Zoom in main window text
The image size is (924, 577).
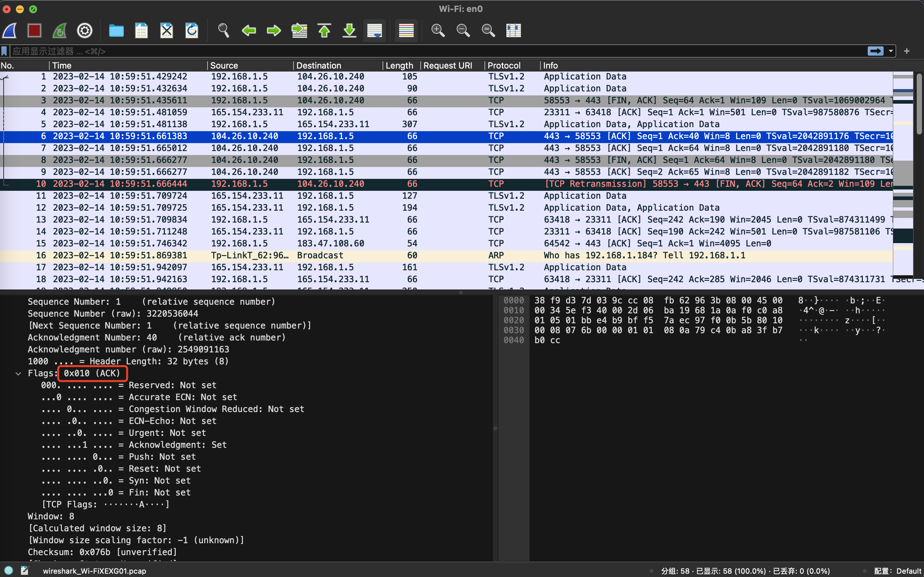coord(438,30)
